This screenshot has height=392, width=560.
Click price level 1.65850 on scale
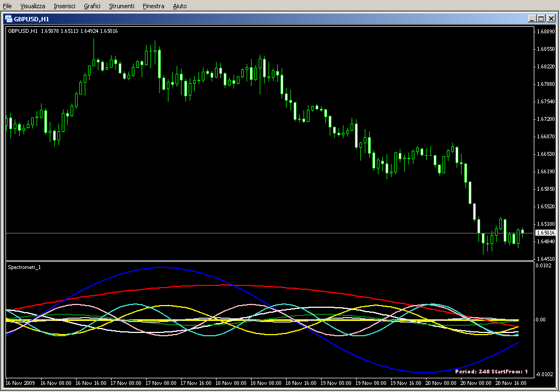pos(546,189)
